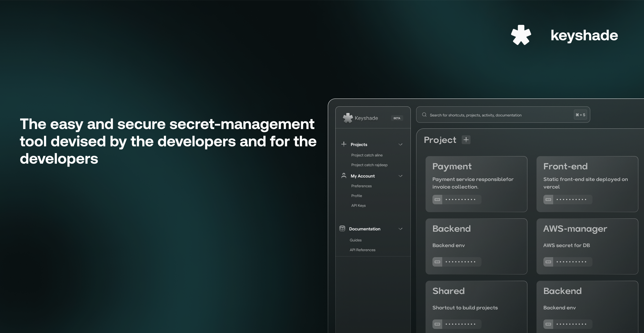Click the sidebar "Keyshade" title text
Image resolution: width=644 pixels, height=333 pixels.
[366, 118]
